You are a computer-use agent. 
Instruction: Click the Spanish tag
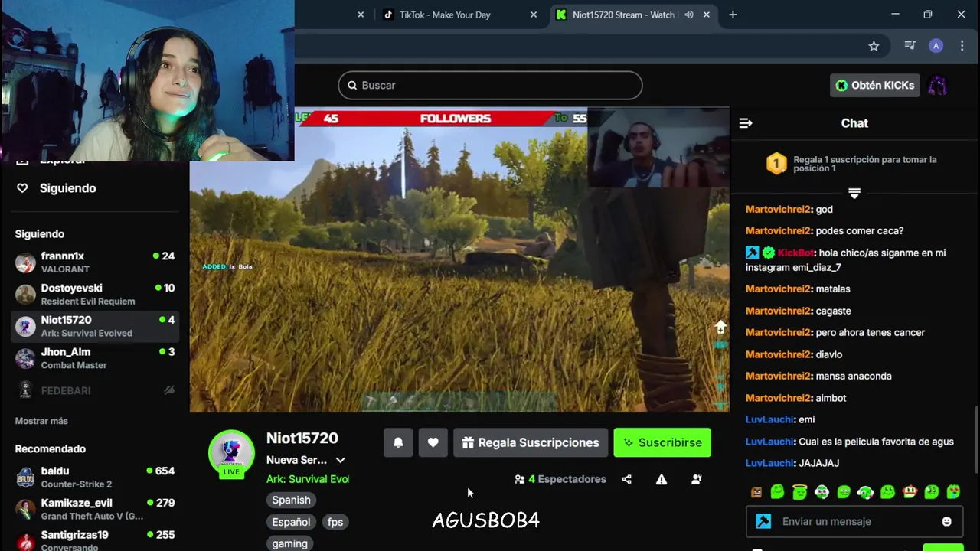pyautogui.click(x=291, y=500)
